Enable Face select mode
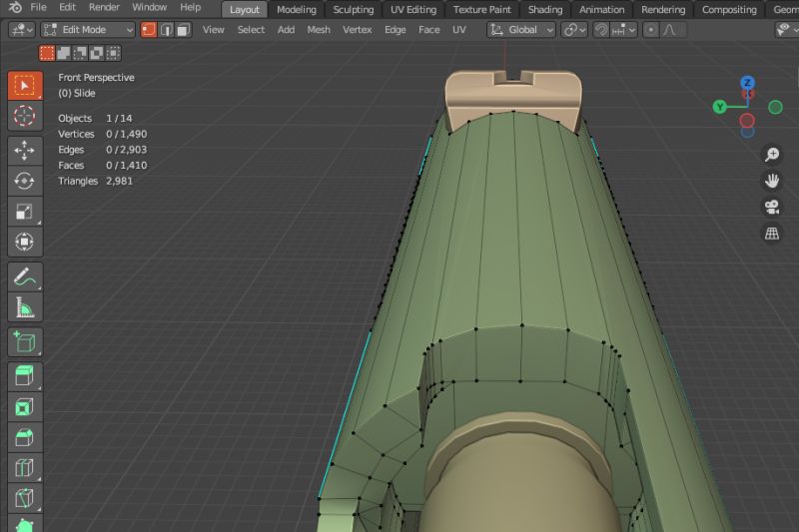The height and width of the screenshot is (532, 799). click(x=183, y=30)
